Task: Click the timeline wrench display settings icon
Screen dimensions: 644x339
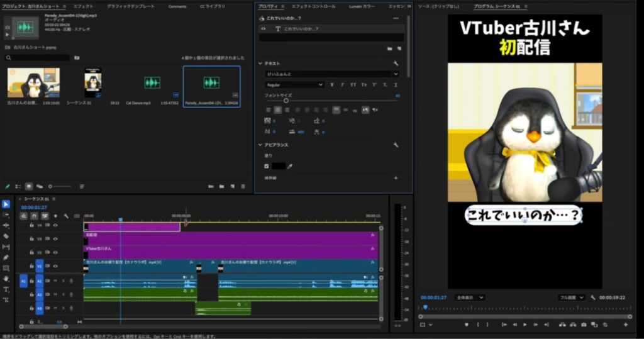Action: click(66, 216)
